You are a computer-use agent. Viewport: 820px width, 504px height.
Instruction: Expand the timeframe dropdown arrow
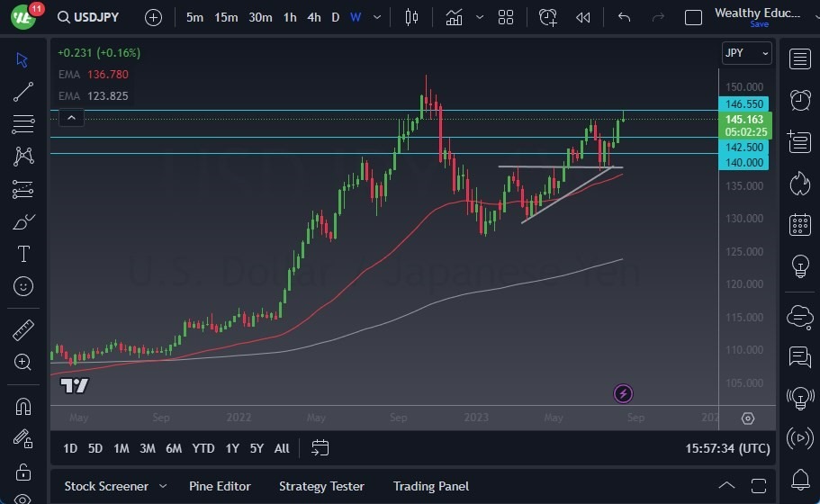point(377,17)
